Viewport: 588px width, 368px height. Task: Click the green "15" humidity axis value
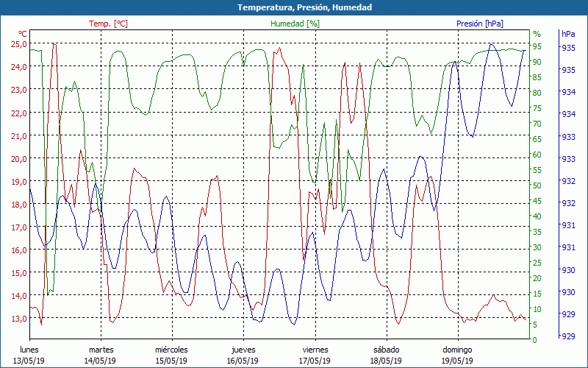[537, 294]
